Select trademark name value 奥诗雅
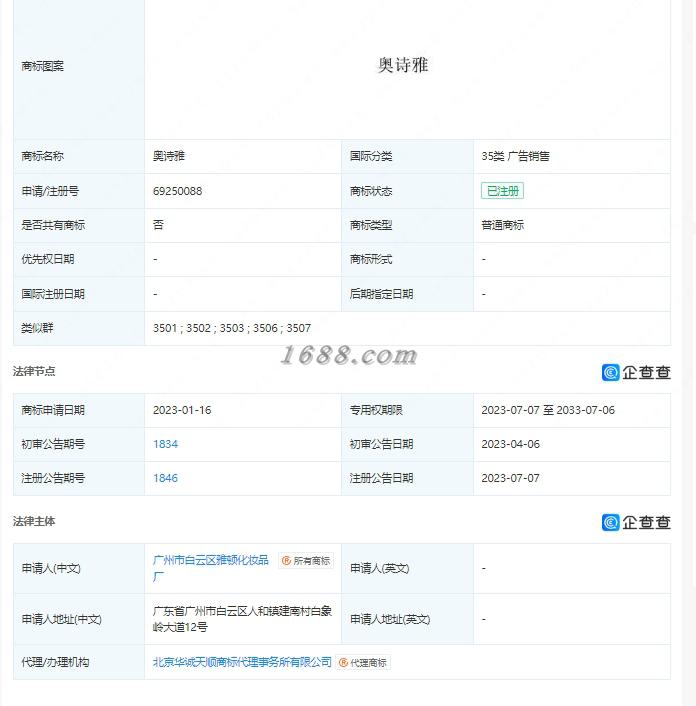Viewport: 696px width, 706px height. click(169, 156)
